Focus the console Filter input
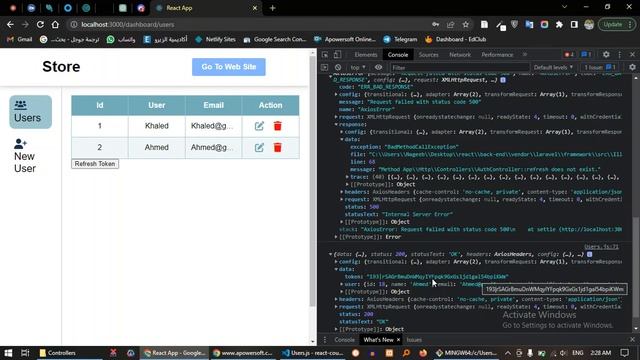 tap(459, 68)
